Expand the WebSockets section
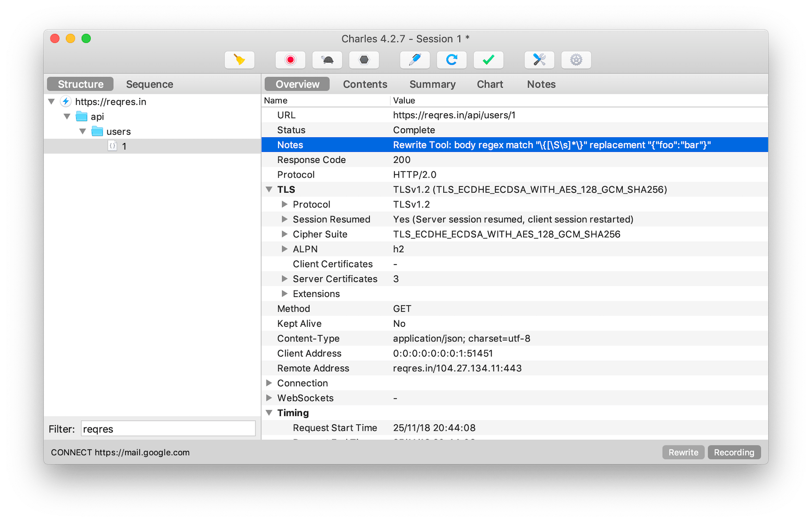The width and height of the screenshot is (812, 522). click(x=269, y=398)
